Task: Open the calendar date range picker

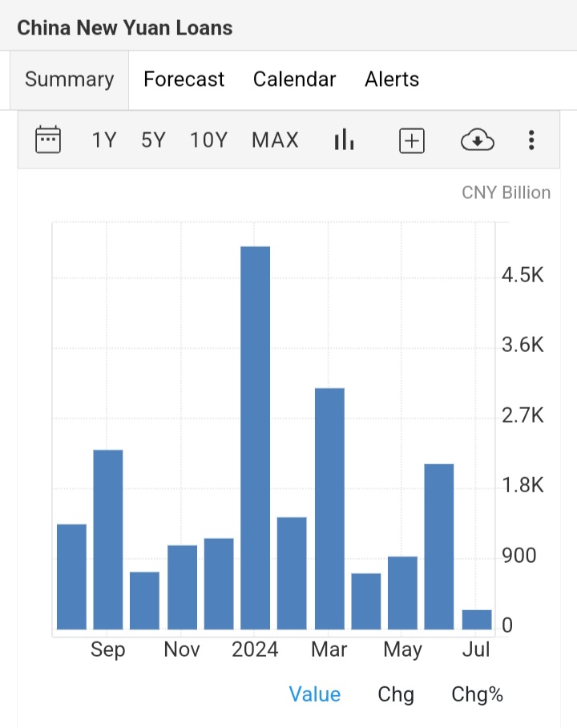Action: click(x=48, y=140)
